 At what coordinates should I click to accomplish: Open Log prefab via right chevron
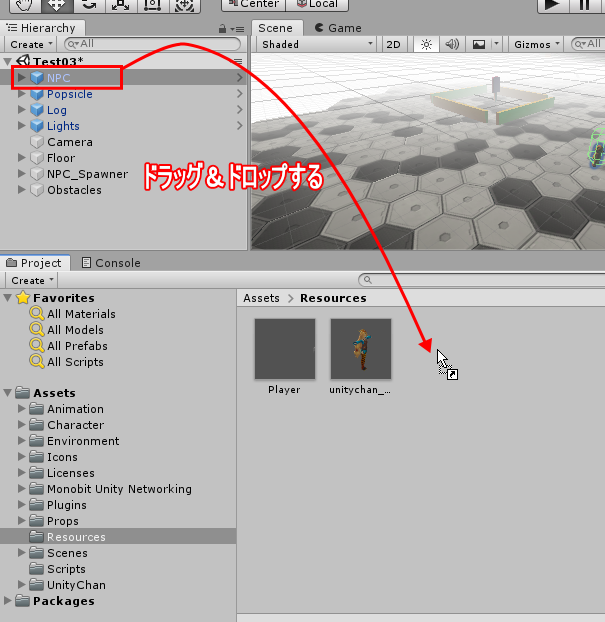(x=239, y=109)
